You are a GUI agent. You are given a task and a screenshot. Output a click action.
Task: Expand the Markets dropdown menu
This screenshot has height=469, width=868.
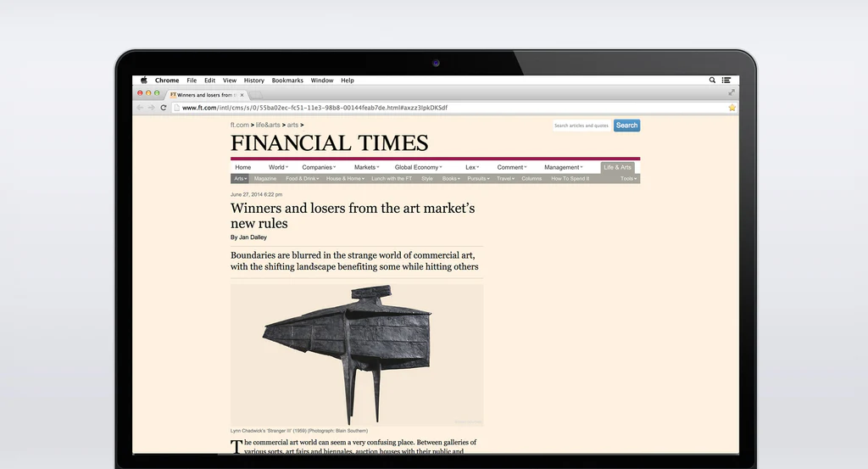366,167
